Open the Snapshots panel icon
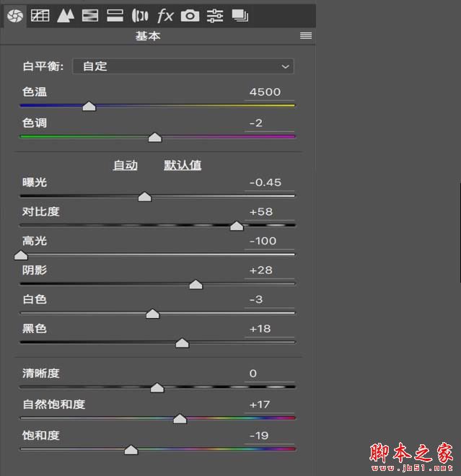 coord(240,15)
